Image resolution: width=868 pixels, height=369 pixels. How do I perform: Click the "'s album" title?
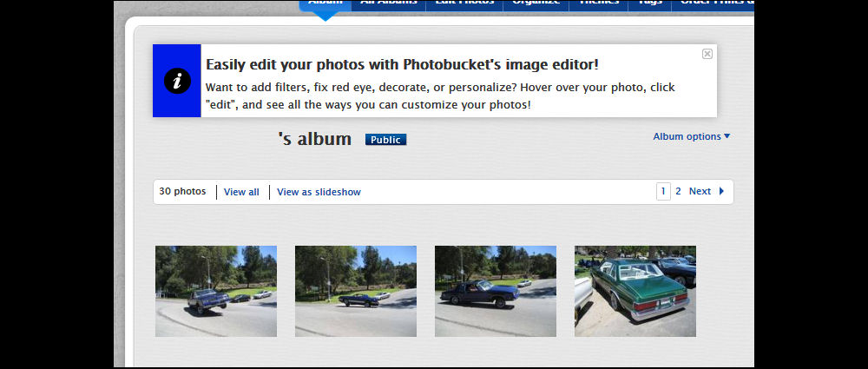click(x=316, y=139)
